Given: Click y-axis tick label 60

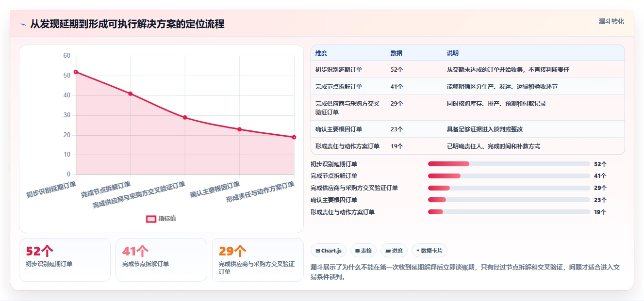Looking at the screenshot, I should pos(67,56).
